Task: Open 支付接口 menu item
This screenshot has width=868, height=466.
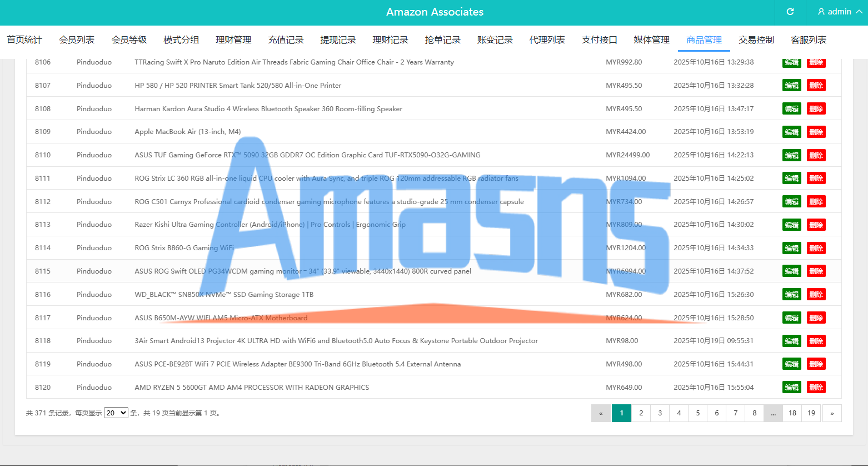Action: coord(599,40)
